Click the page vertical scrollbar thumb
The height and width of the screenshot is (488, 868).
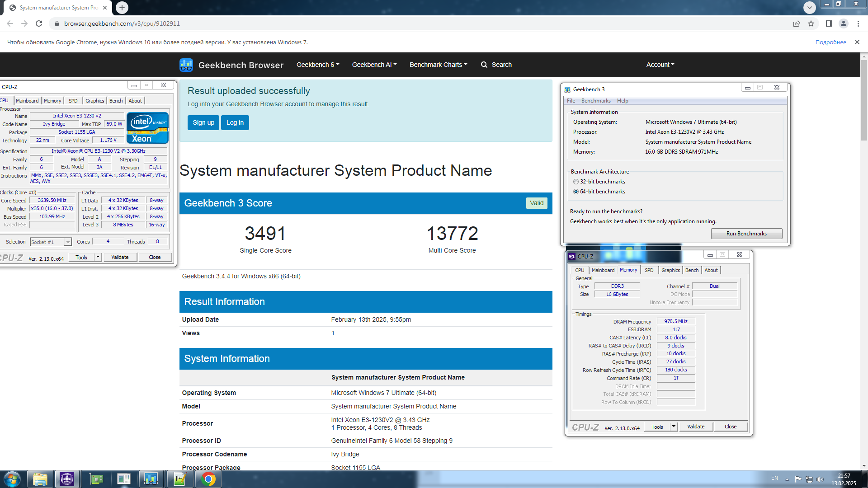point(864,100)
